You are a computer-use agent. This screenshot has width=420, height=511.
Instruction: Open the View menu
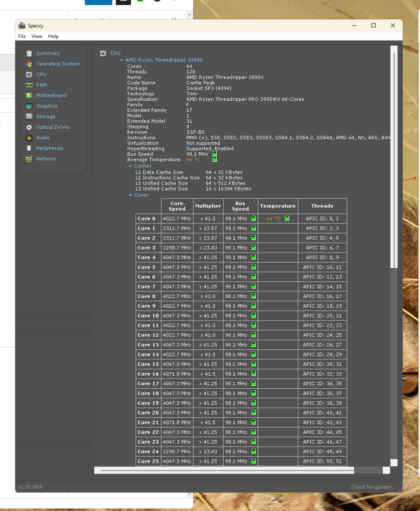(37, 36)
